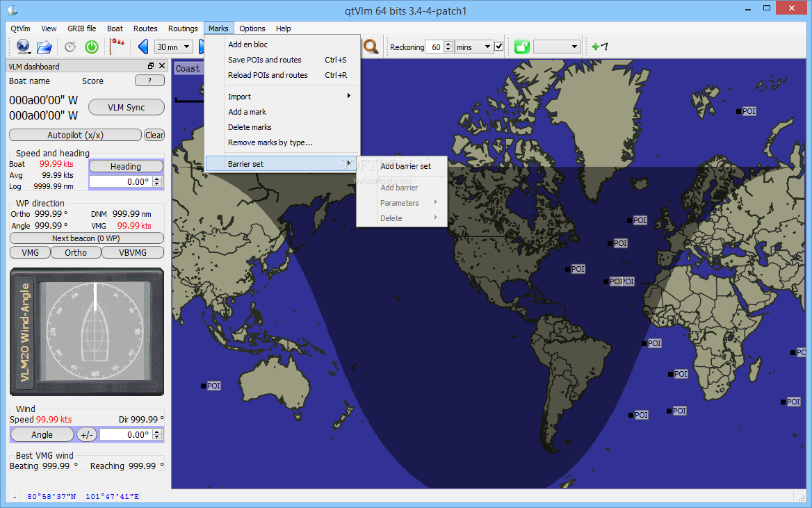812x508 pixels.
Task: Click the green power button icon
Action: point(92,47)
